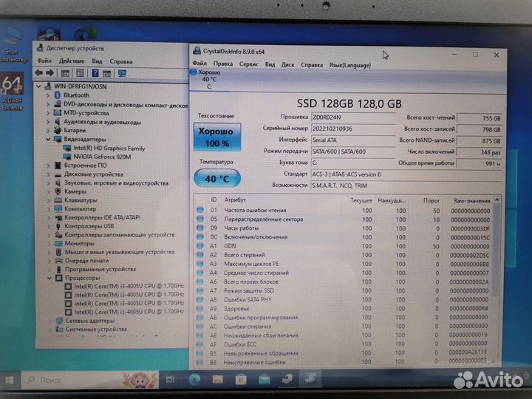Collapse the WIN-DFRFG1NJOSN root node
The height and width of the screenshot is (399, 532).
point(38,86)
